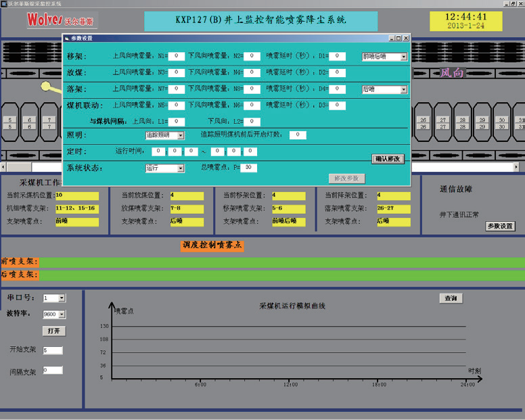Image resolution: width=525 pixels, height=420 pixels.
Task: Select support unit 7 in the rack
Action: click(49, 122)
